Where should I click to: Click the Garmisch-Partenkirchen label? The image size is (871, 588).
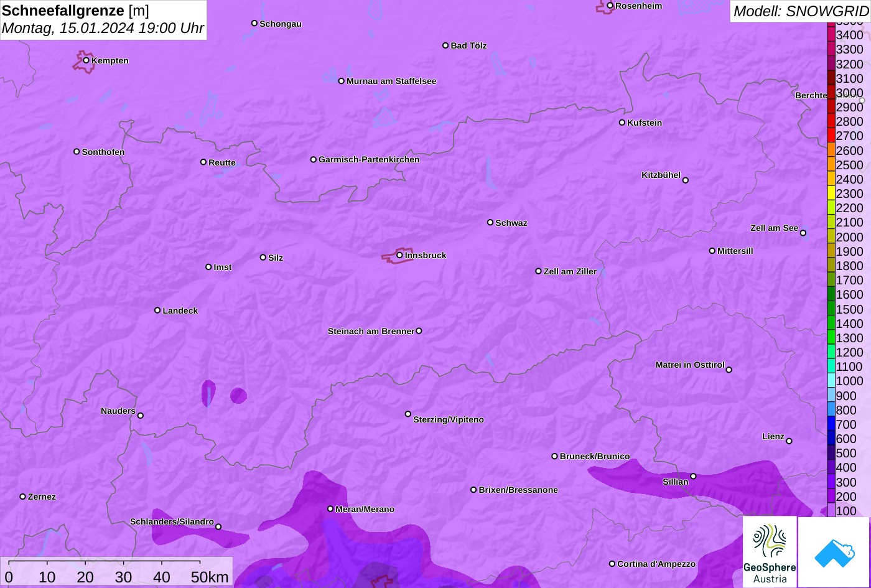pos(369,159)
